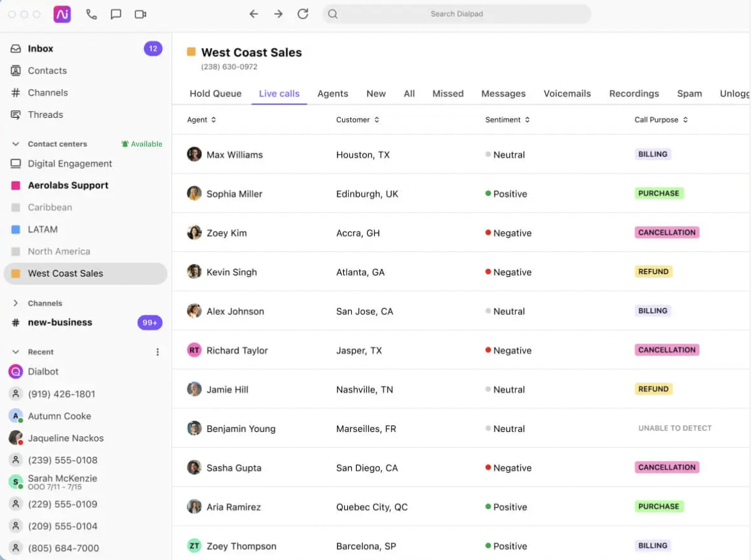Click UNABLE TO DETECT on Benjamin Young row
This screenshot has height=560, width=752.
point(674,428)
